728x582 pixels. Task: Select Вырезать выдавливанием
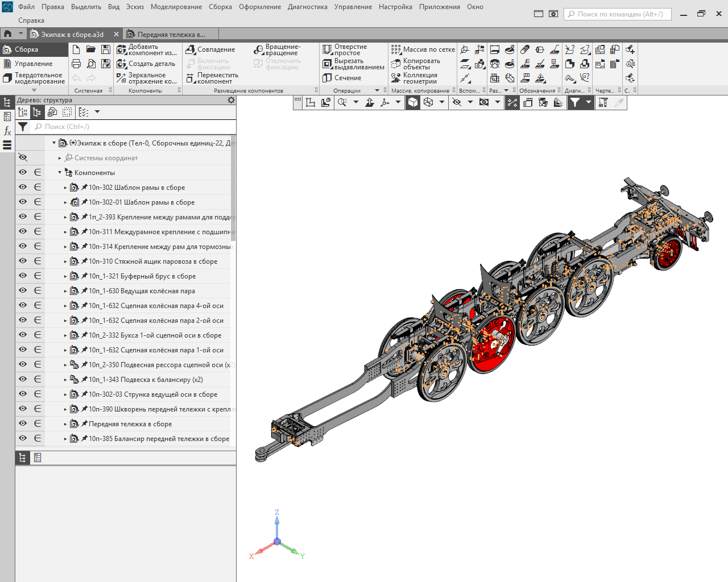pos(353,64)
